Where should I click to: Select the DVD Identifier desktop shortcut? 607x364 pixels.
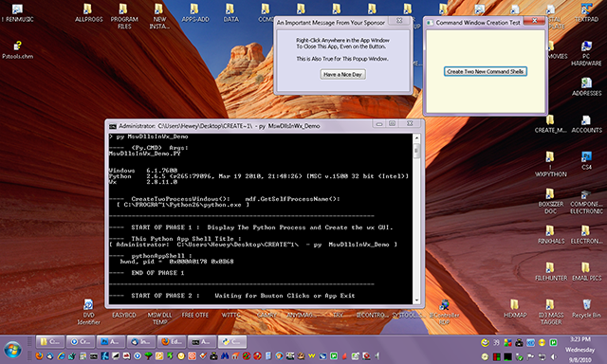click(x=88, y=312)
